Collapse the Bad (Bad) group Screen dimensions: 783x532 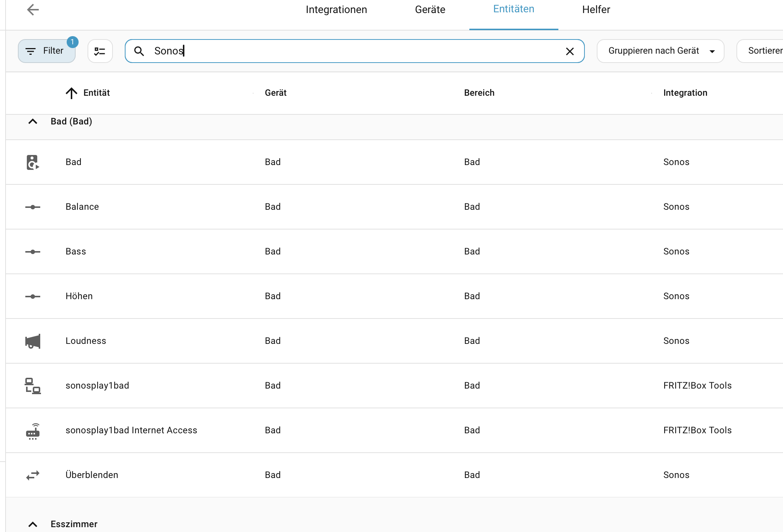[x=33, y=121]
